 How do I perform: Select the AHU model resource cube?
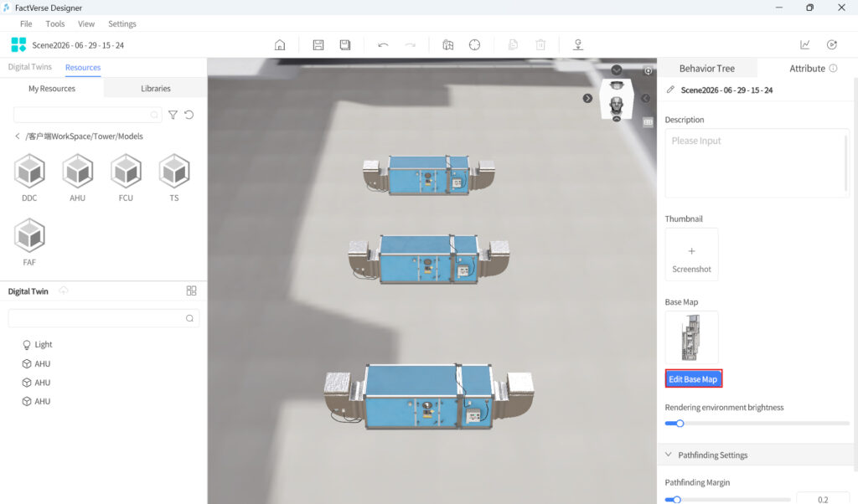pos(78,177)
